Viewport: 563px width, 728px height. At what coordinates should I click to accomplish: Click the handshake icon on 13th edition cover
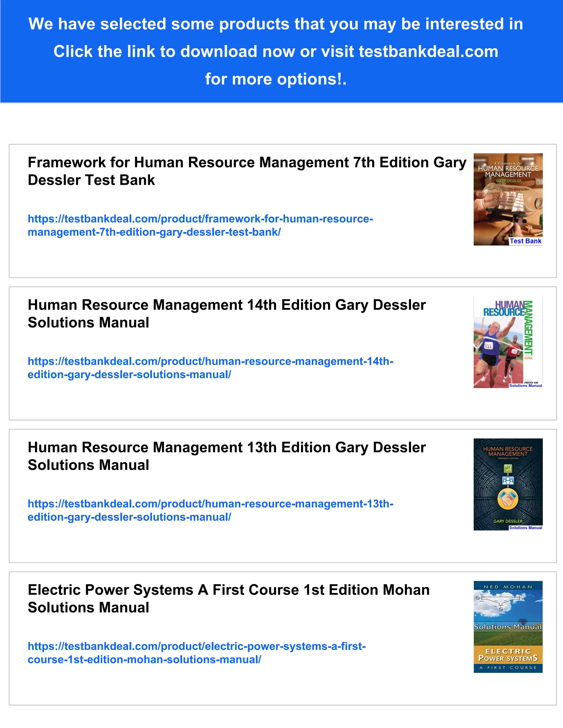(x=508, y=499)
